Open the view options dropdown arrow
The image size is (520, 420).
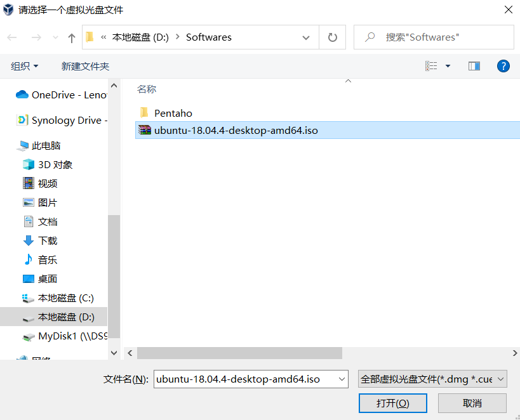click(448, 66)
